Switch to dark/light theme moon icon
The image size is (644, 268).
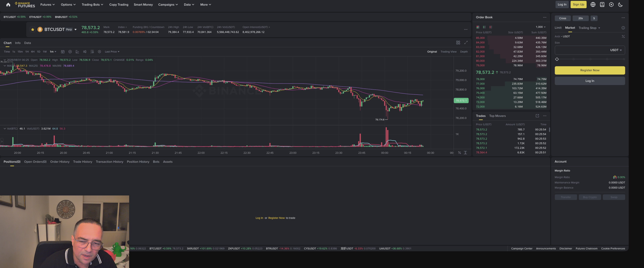pos(620,5)
